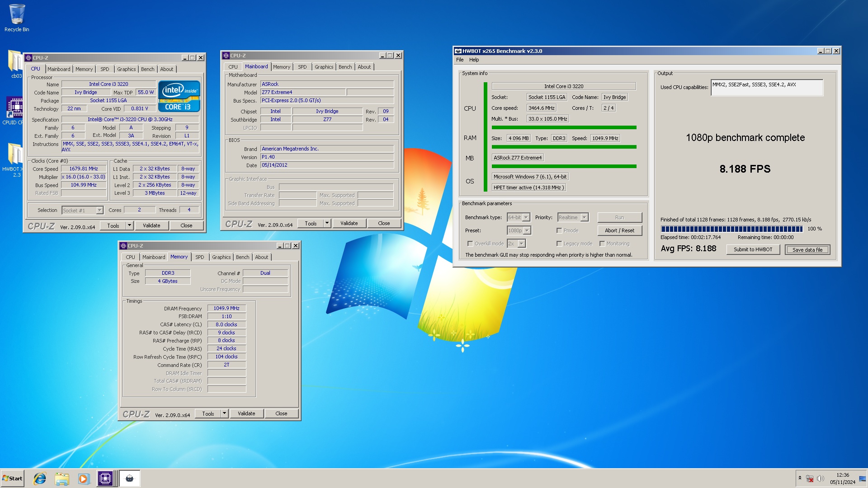868x488 pixels.
Task: Click the Save data file button
Action: 807,249
